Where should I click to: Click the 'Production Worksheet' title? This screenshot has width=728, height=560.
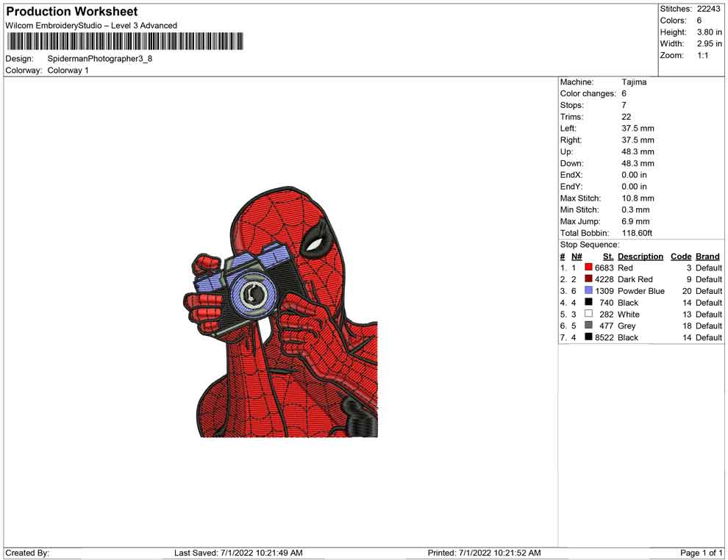72,11
